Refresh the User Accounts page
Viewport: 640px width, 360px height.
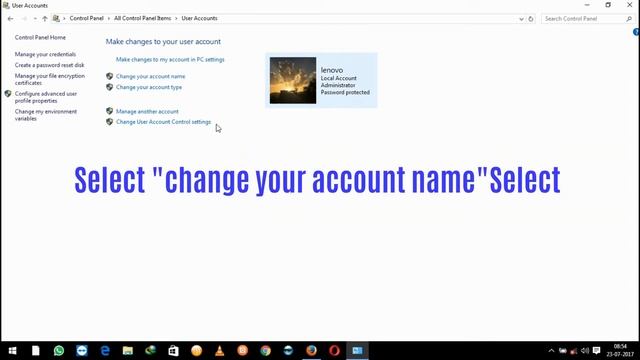[531, 19]
